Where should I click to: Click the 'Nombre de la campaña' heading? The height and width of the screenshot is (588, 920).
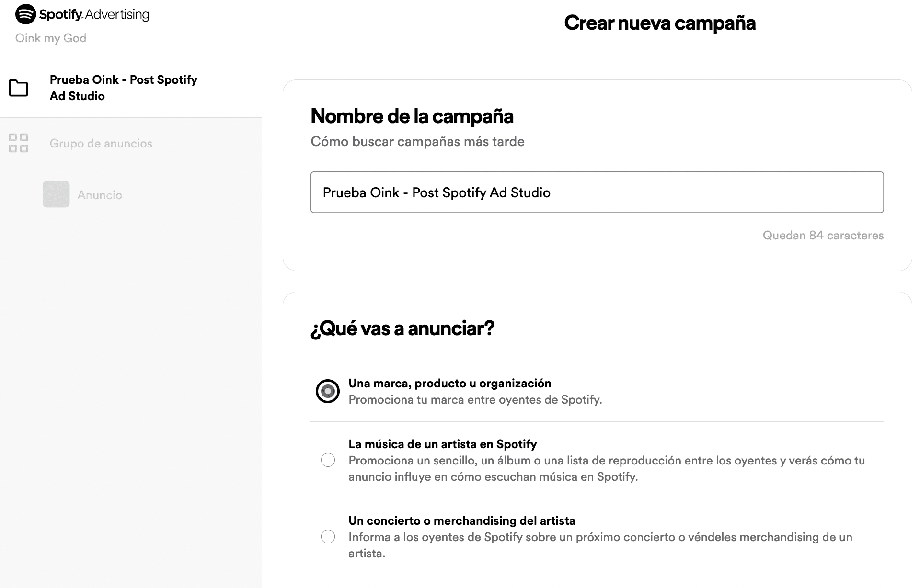[x=412, y=116]
